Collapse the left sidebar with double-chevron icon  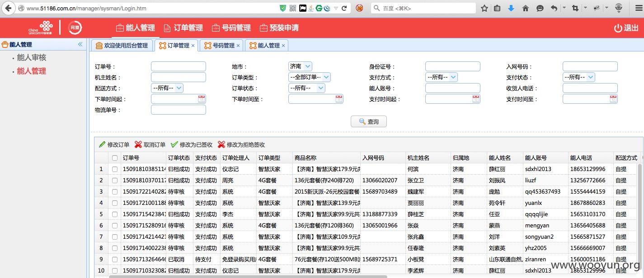pos(80,44)
